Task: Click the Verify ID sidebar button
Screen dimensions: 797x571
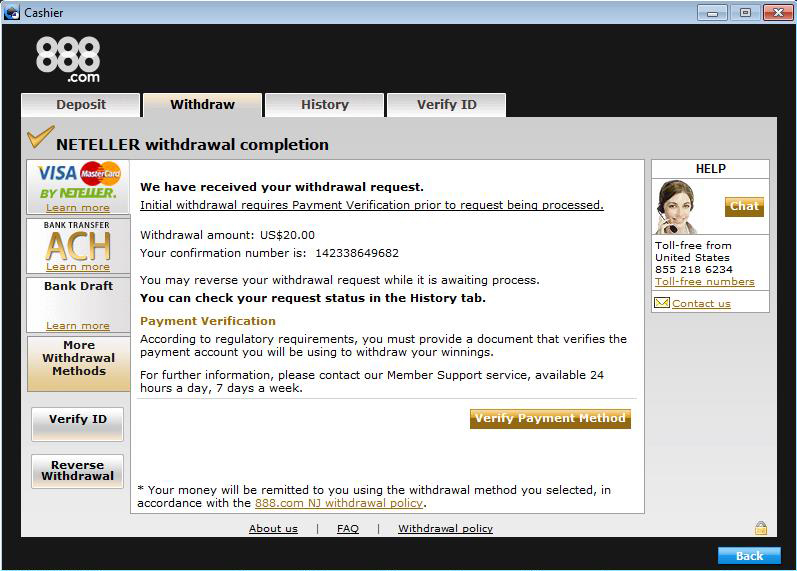Action: click(x=77, y=424)
